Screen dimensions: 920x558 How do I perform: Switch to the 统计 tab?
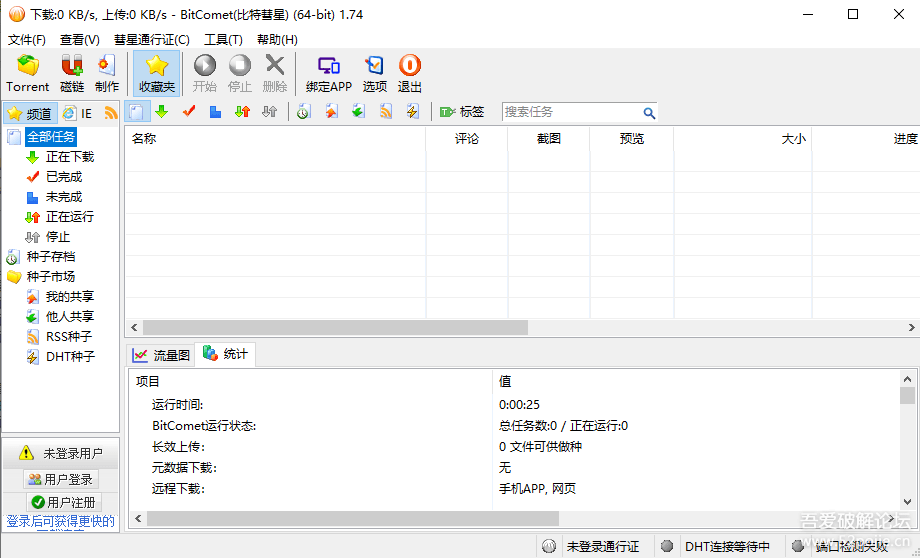pos(225,354)
